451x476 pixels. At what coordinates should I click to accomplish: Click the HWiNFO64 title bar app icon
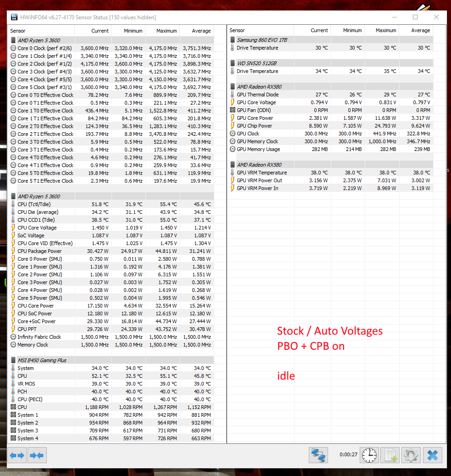click(x=14, y=17)
